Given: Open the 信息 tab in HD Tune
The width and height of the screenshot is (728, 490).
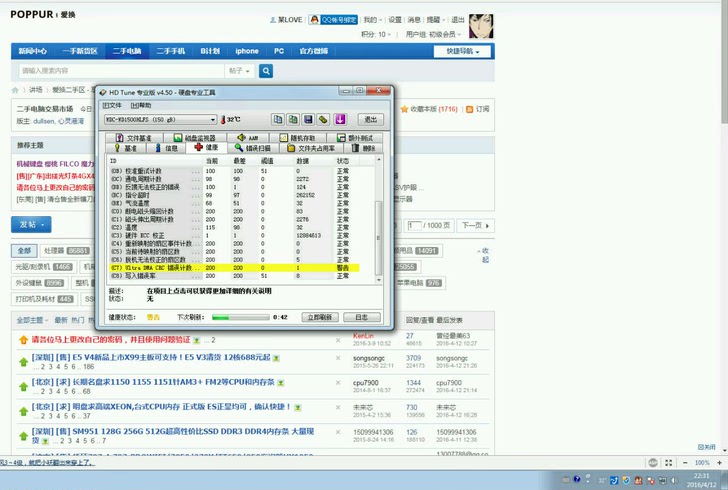Looking at the screenshot, I should point(166,148).
